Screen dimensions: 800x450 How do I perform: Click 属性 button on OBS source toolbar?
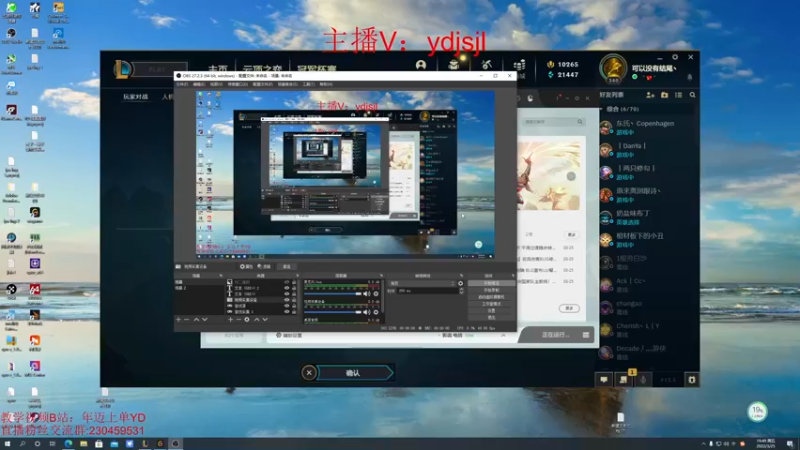point(246,266)
